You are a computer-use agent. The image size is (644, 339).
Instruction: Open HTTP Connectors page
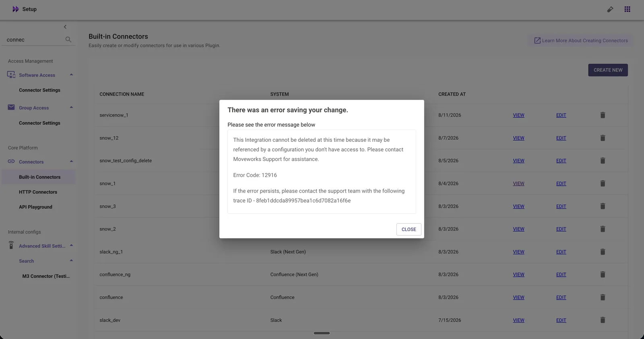point(38,192)
